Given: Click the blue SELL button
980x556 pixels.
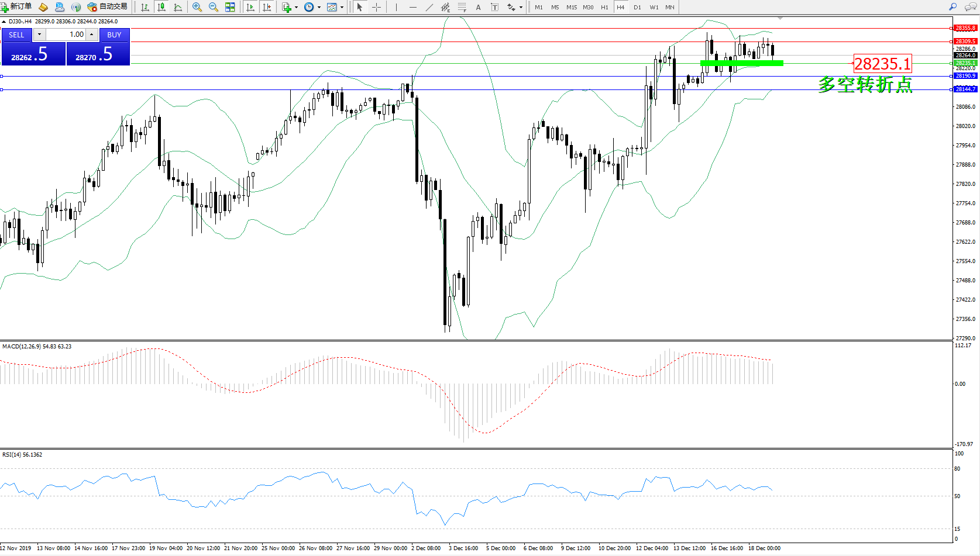Looking at the screenshot, I should pyautogui.click(x=16, y=35).
